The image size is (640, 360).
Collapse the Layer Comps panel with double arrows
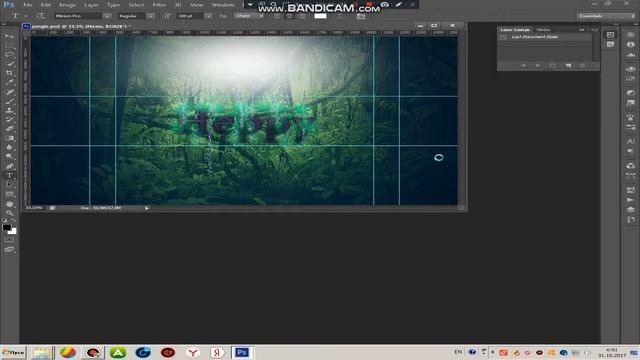tap(582, 30)
